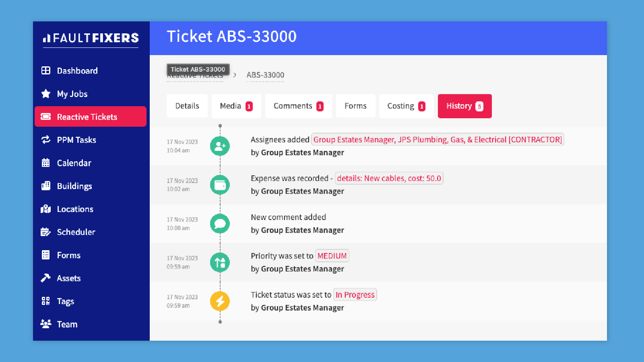Switch to the Comments tab
The width and height of the screenshot is (644, 362).
pos(298,106)
